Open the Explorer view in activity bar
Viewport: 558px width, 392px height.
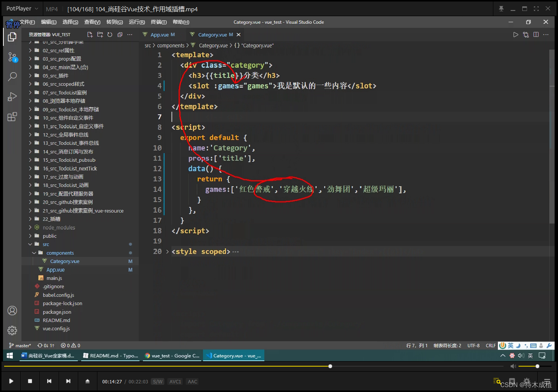pyautogui.click(x=12, y=37)
